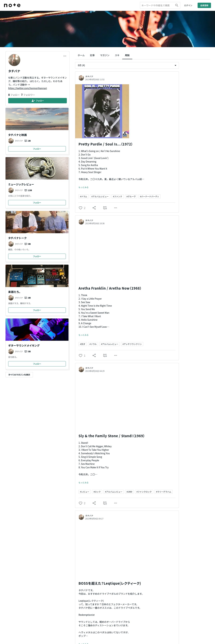Open Pretty Purdie / Soul Is... (1972) title
The image size is (215, 644).
tap(105, 144)
